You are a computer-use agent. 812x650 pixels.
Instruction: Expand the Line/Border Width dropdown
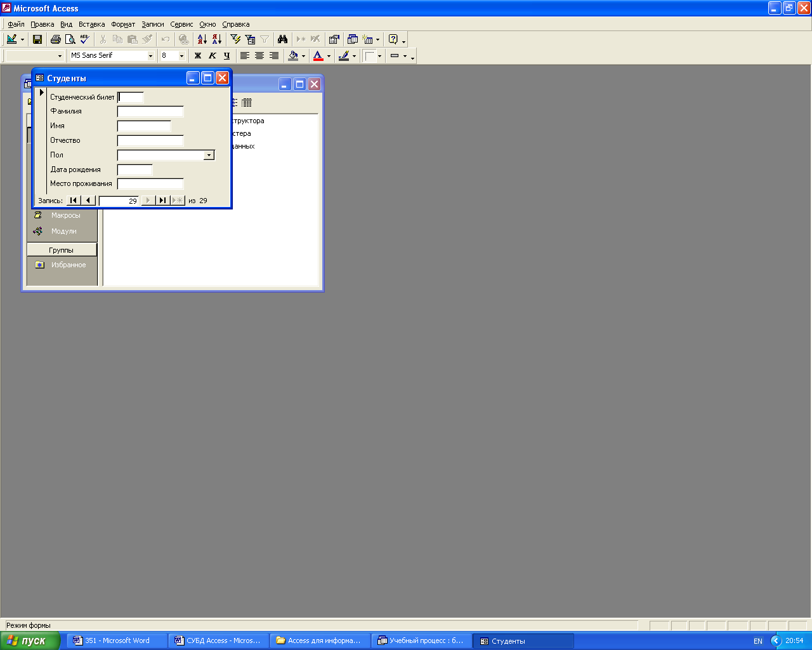click(379, 56)
